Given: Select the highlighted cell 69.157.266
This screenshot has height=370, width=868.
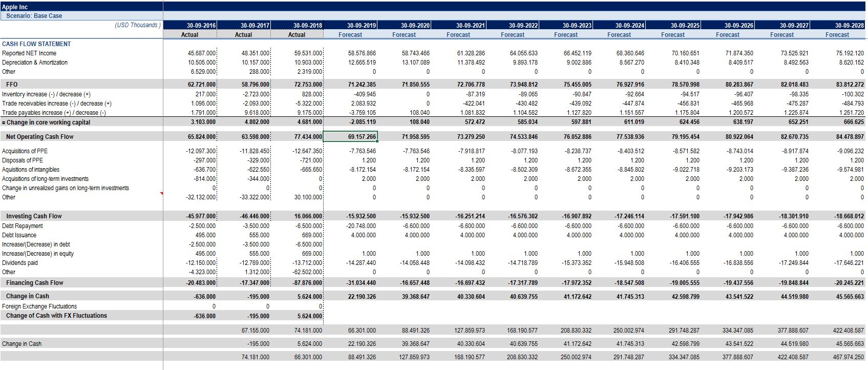Looking at the screenshot, I should (350, 137).
